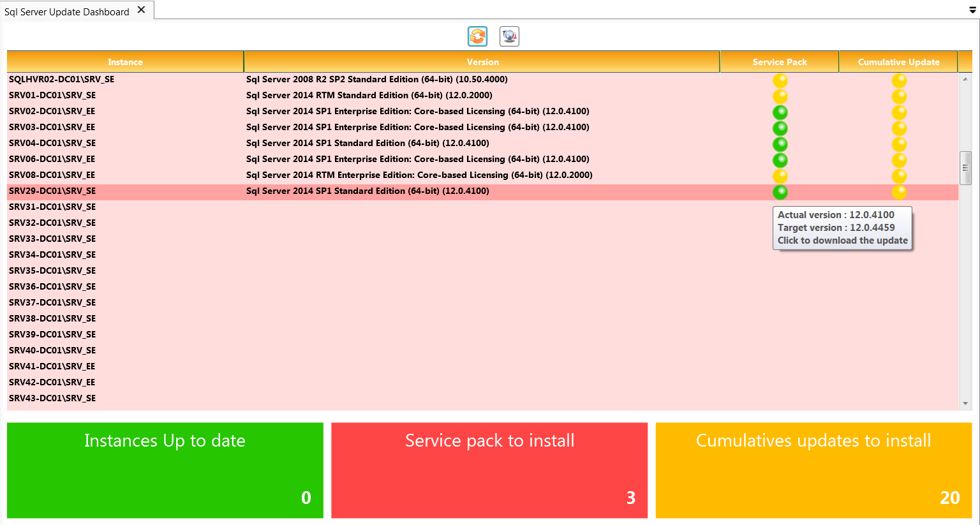Click Service Pack status dot for SRV01-DC01\SRV_SE

click(x=780, y=96)
